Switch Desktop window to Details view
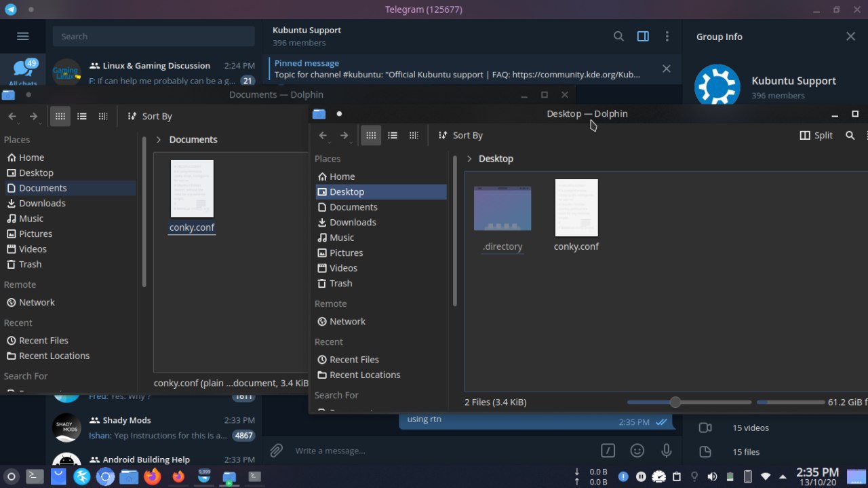This screenshot has height=488, width=868. 414,136
